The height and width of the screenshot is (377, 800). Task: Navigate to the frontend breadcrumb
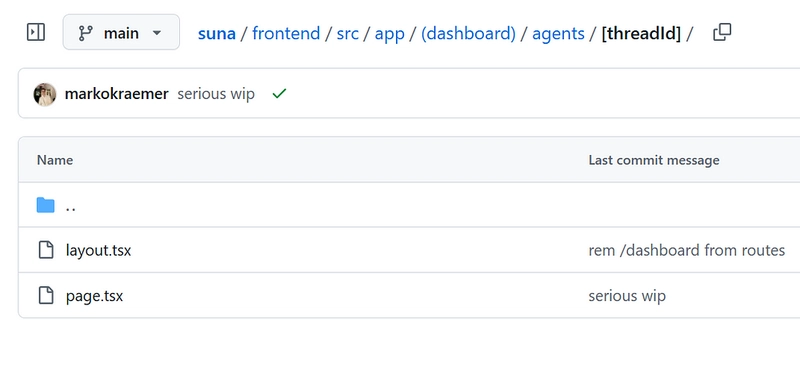[x=286, y=34]
